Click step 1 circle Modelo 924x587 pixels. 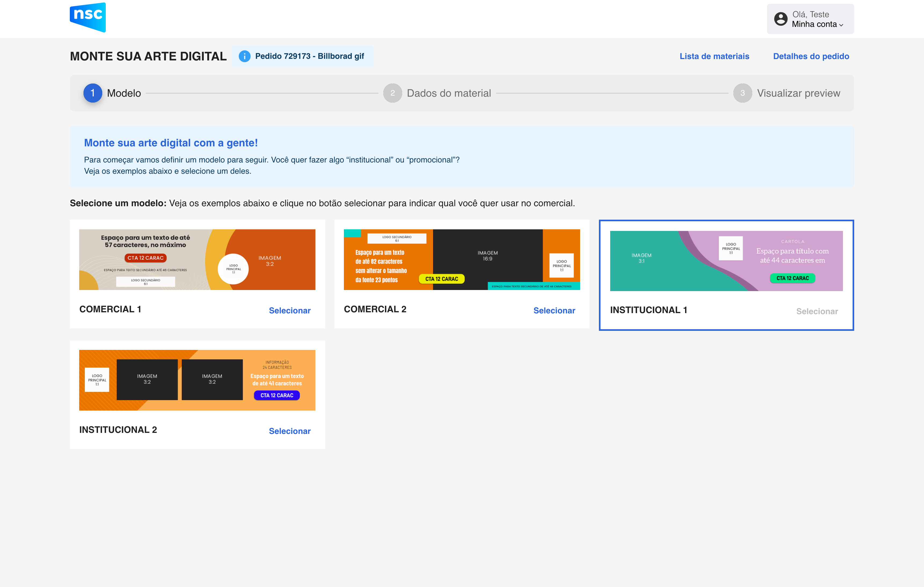click(x=92, y=93)
